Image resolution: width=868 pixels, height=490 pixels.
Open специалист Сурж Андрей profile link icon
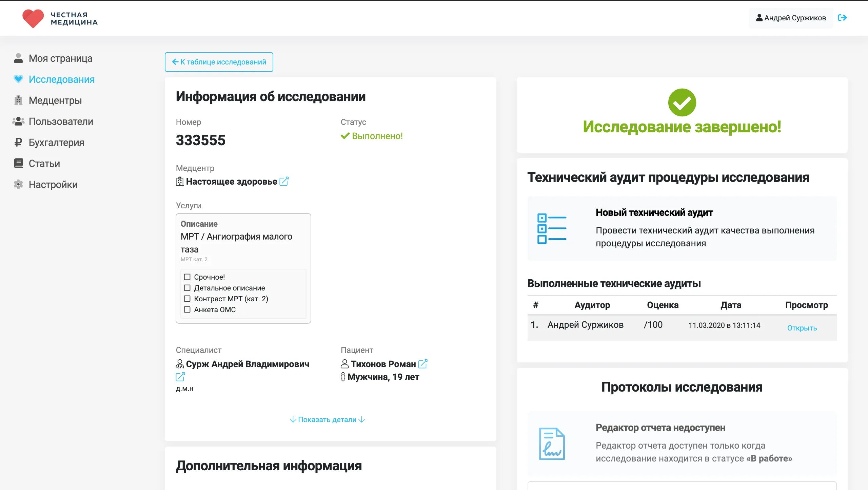click(180, 376)
